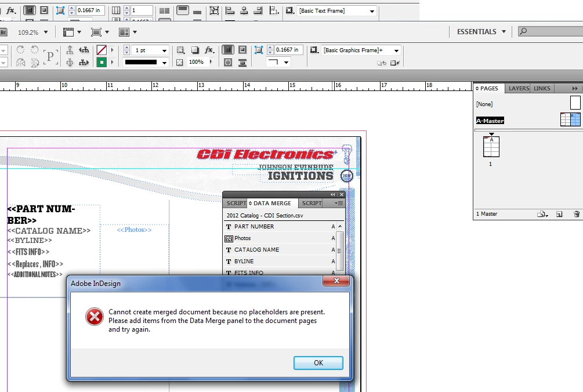
Task: Click the Rotate 90° Counter-clockwise icon
Action: (x=35, y=50)
